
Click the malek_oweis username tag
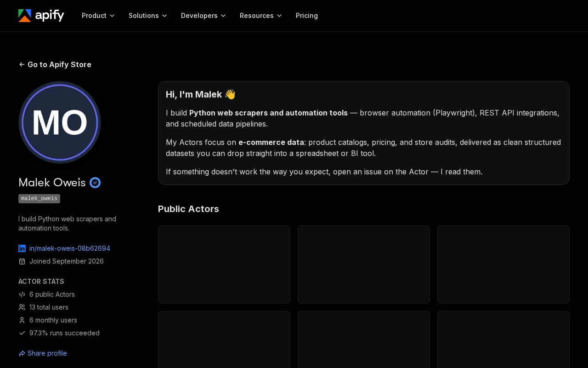tap(39, 199)
